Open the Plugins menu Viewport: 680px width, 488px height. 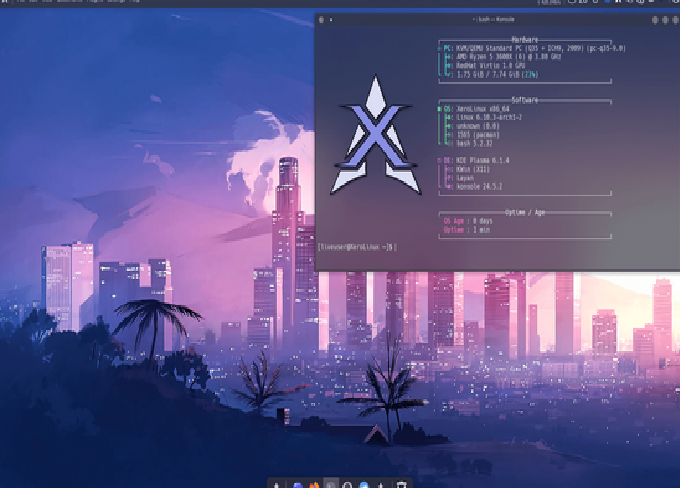[89, 3]
